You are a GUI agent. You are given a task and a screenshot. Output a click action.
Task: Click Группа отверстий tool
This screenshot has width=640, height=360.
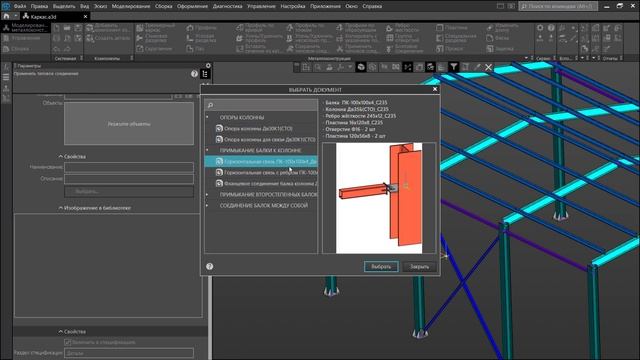(403, 38)
